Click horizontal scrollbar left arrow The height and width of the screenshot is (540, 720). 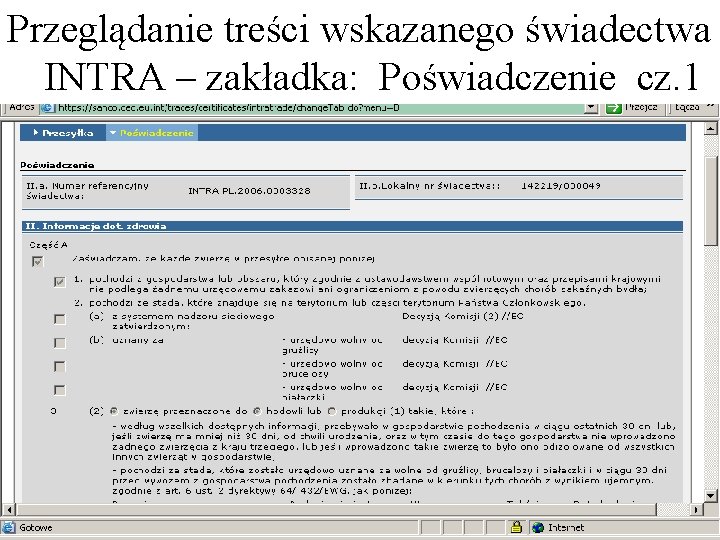(9, 509)
